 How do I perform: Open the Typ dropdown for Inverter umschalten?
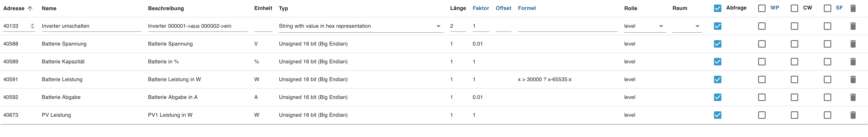pos(438,26)
